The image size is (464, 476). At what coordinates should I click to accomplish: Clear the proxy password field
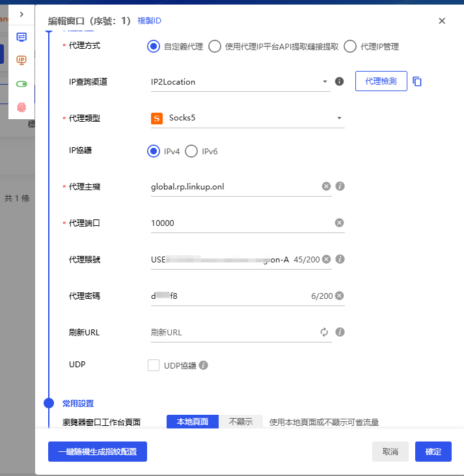[x=339, y=296]
